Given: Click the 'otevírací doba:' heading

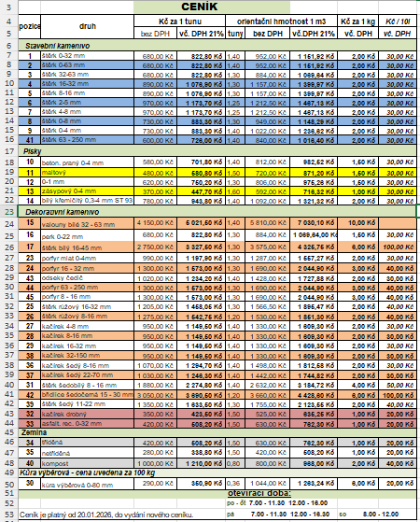Looking at the screenshot, I should (259, 493).
